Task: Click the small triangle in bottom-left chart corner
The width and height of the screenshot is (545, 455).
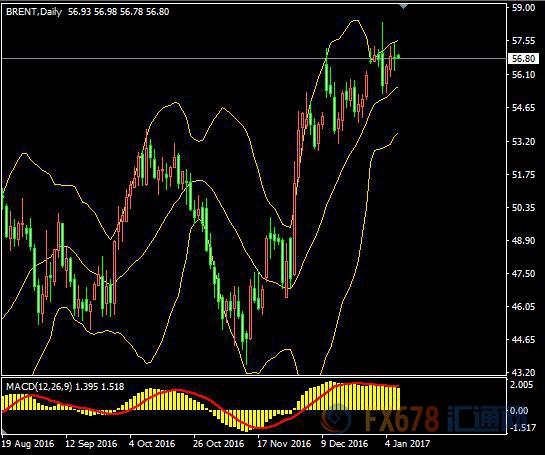Action: (x=4, y=431)
